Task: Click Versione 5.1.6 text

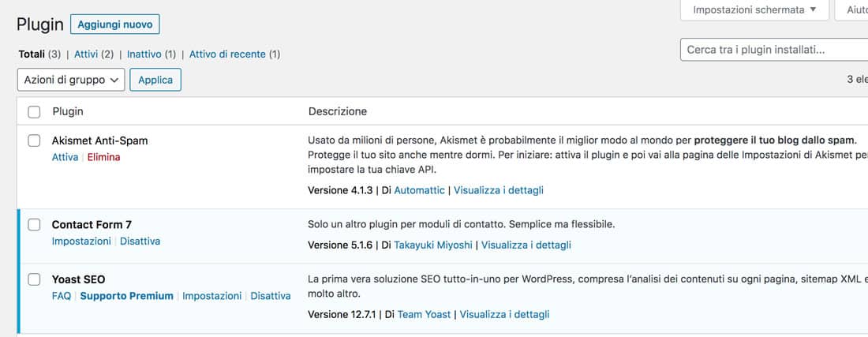Action: pyautogui.click(x=340, y=245)
